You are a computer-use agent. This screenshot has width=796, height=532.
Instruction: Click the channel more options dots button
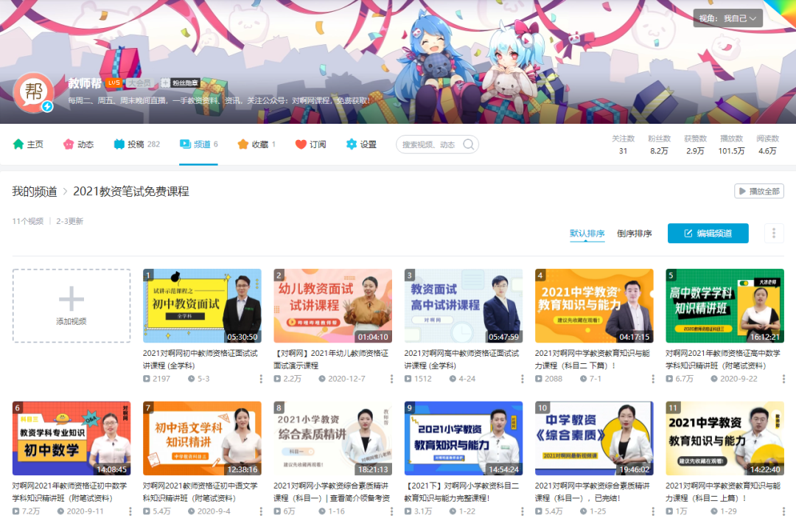click(773, 234)
